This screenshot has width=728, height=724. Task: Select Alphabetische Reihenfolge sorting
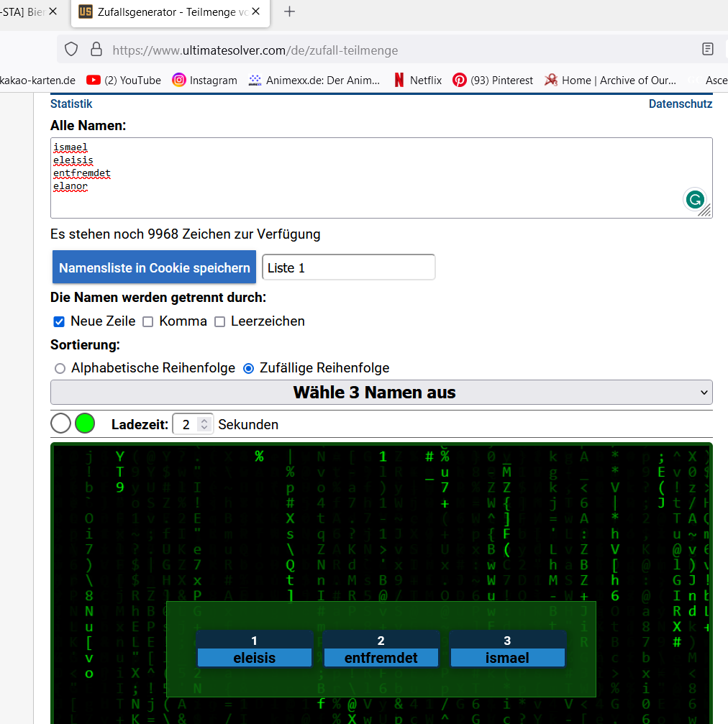[60, 368]
